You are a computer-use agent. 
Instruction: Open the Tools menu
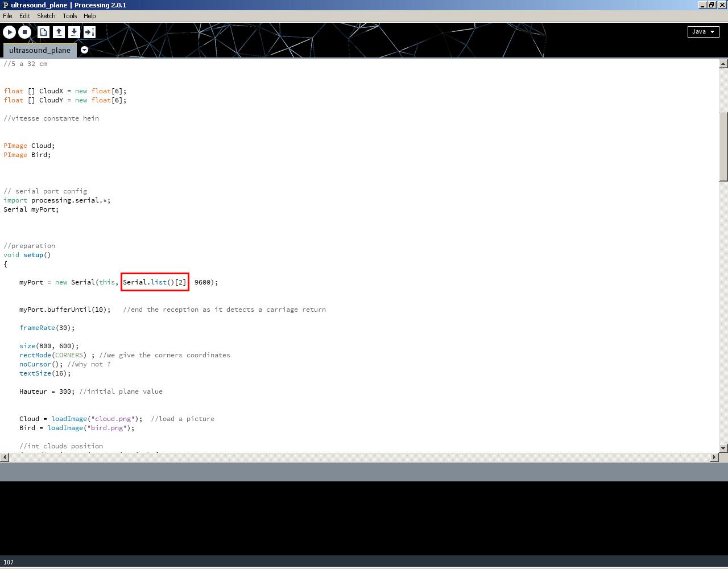69,16
